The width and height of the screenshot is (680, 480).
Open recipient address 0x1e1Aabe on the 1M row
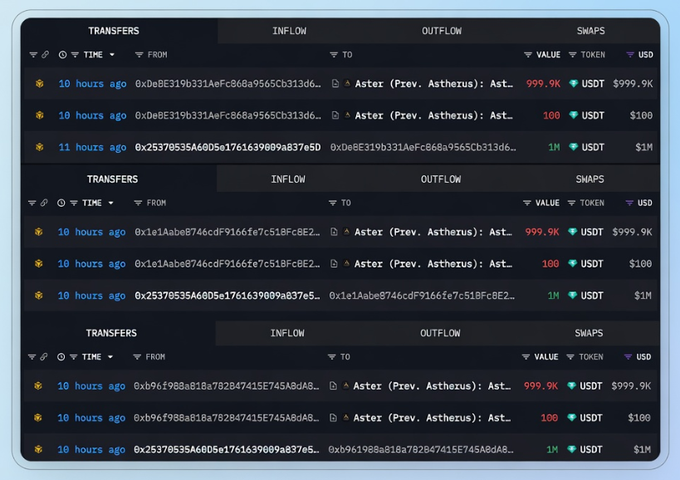(422, 296)
